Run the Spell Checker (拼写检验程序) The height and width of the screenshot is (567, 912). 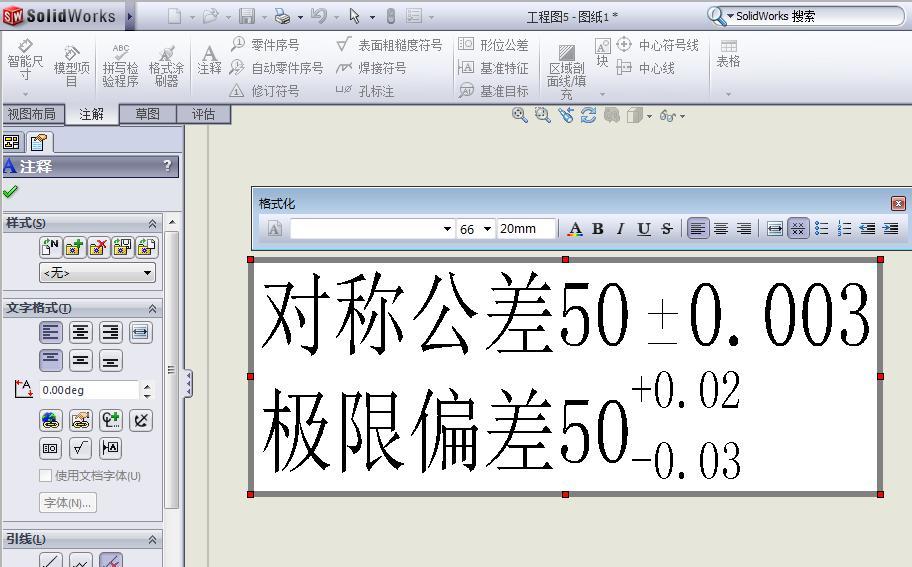pos(120,65)
